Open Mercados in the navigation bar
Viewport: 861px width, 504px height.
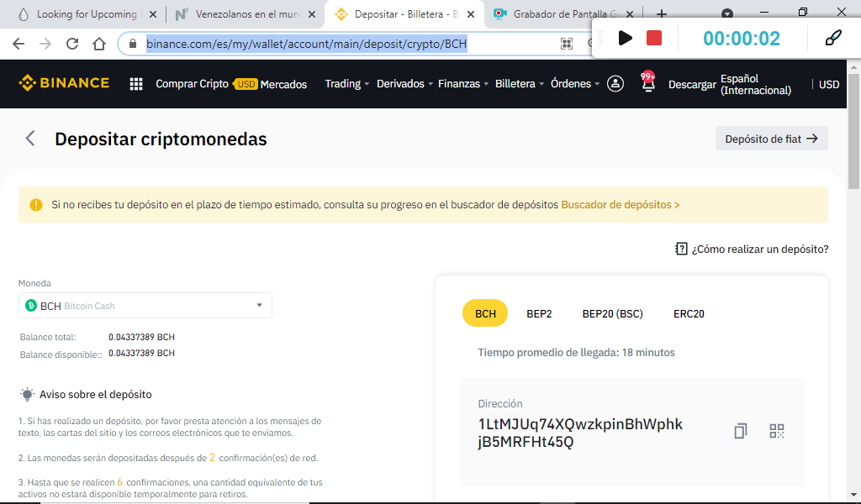283,85
